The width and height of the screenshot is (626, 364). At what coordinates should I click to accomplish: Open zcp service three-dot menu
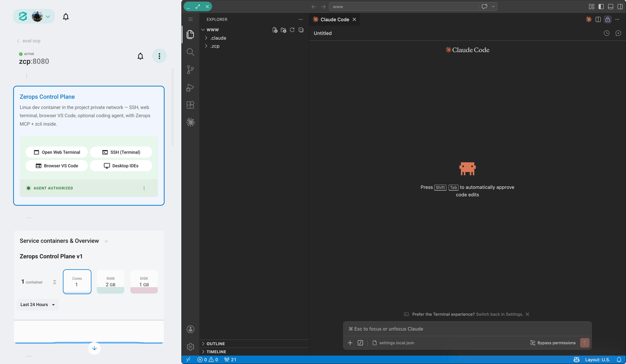tap(159, 56)
